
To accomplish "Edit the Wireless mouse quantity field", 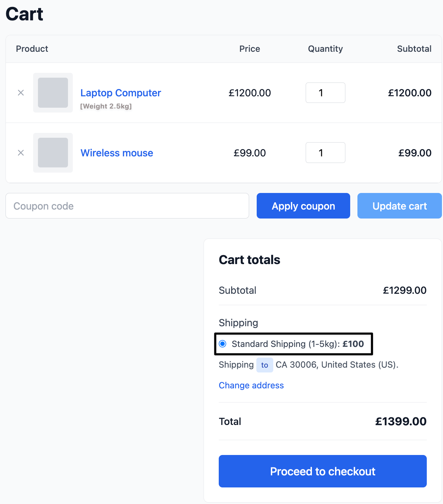I will pyautogui.click(x=325, y=153).
